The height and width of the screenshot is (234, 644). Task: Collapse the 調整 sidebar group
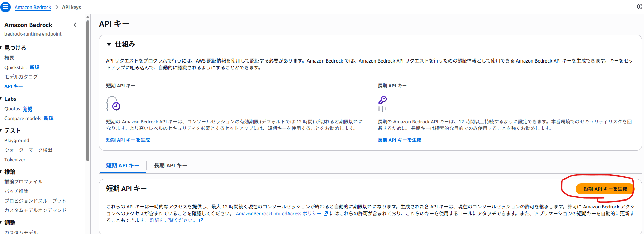(1, 223)
